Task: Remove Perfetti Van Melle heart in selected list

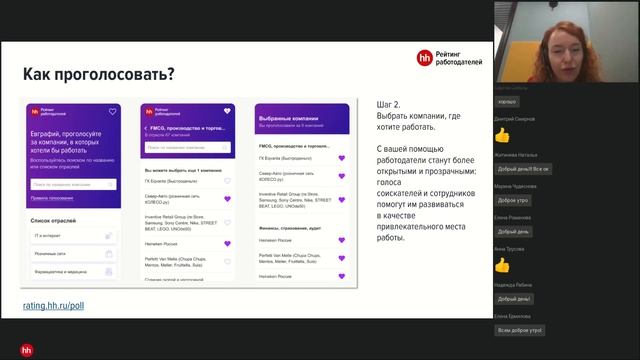Action: (x=342, y=258)
